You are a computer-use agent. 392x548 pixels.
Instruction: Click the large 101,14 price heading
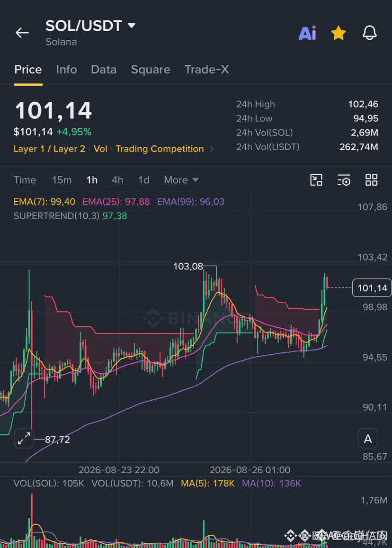(53, 111)
